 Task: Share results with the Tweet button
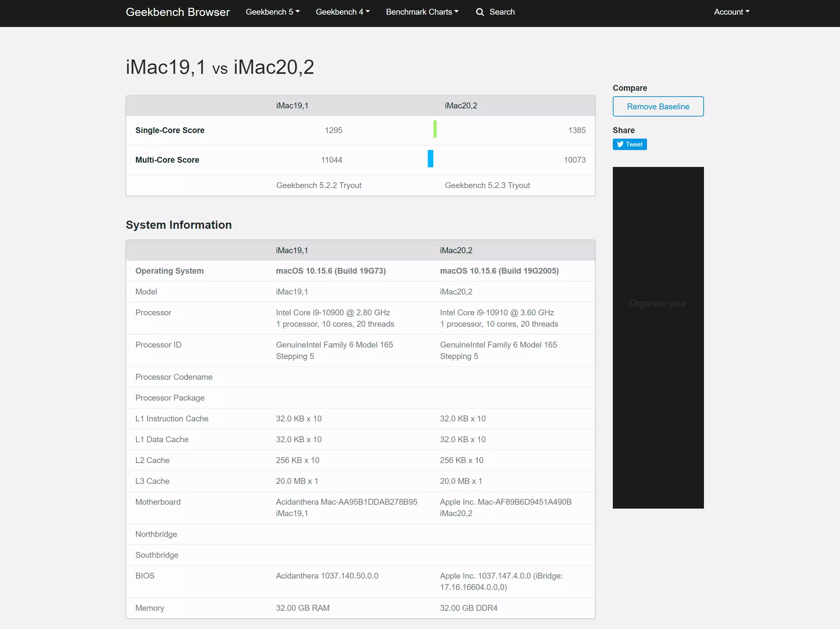click(x=629, y=144)
